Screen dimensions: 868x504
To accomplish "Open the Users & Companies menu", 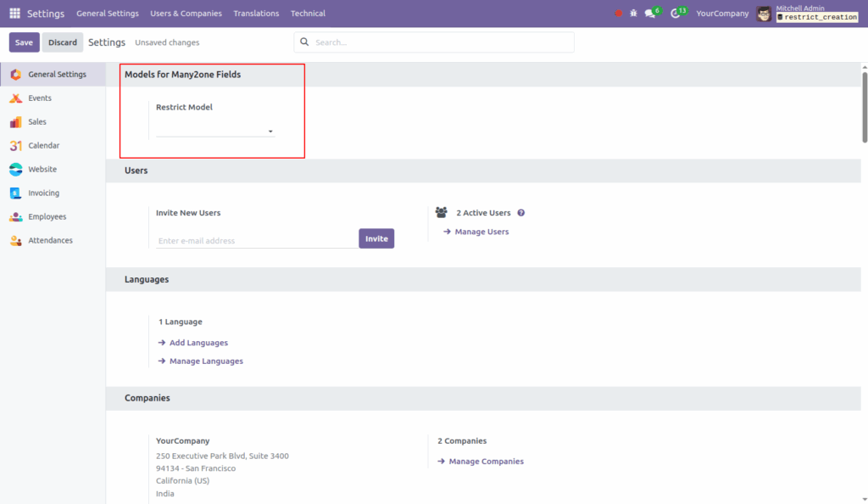I will 186,13.
